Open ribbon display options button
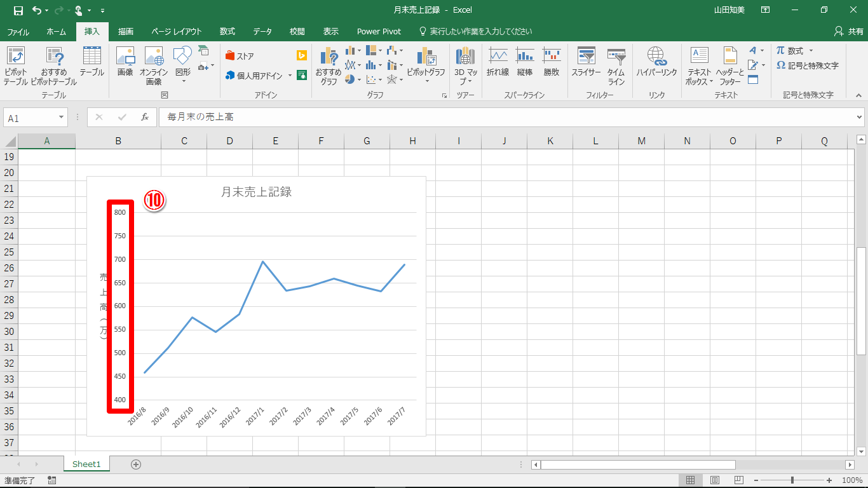The height and width of the screenshot is (488, 868). (766, 10)
